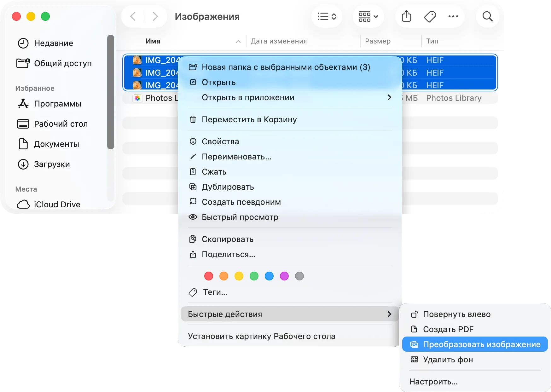Click the download arrow icon beside Загрузки
Image resolution: width=551 pixels, height=392 pixels.
click(23, 164)
